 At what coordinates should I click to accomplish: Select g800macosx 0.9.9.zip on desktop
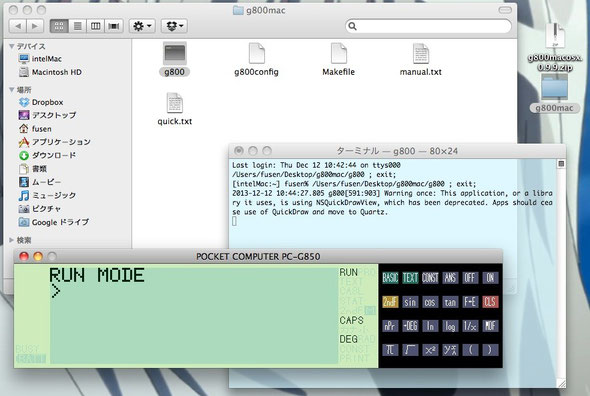[555, 47]
